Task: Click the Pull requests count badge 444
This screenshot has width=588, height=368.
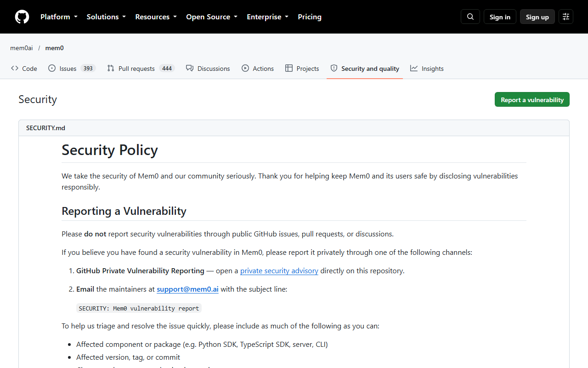Action: tap(167, 69)
